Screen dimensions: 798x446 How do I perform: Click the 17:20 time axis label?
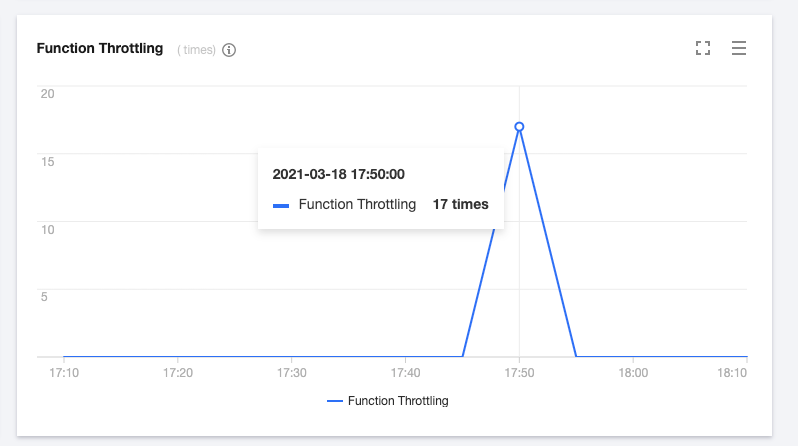coord(177,373)
